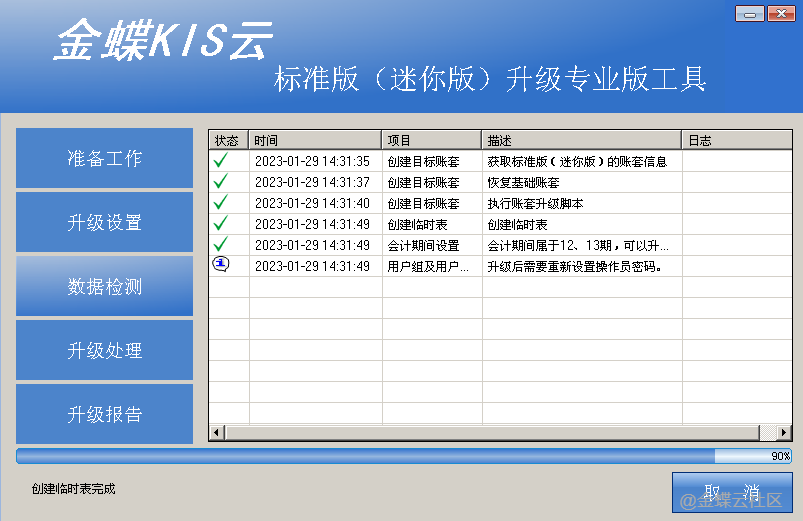Open the 准备工作 step tab
Screen dimensions: 803x521
click(x=104, y=158)
